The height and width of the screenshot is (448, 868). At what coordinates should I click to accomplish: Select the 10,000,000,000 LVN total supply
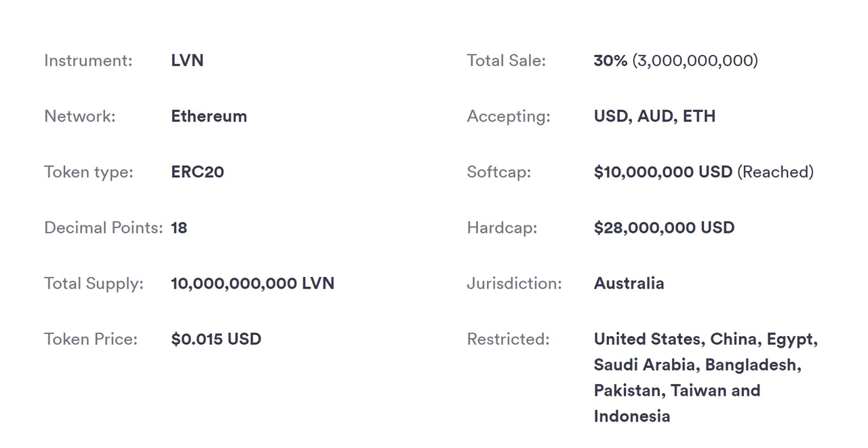tap(253, 283)
